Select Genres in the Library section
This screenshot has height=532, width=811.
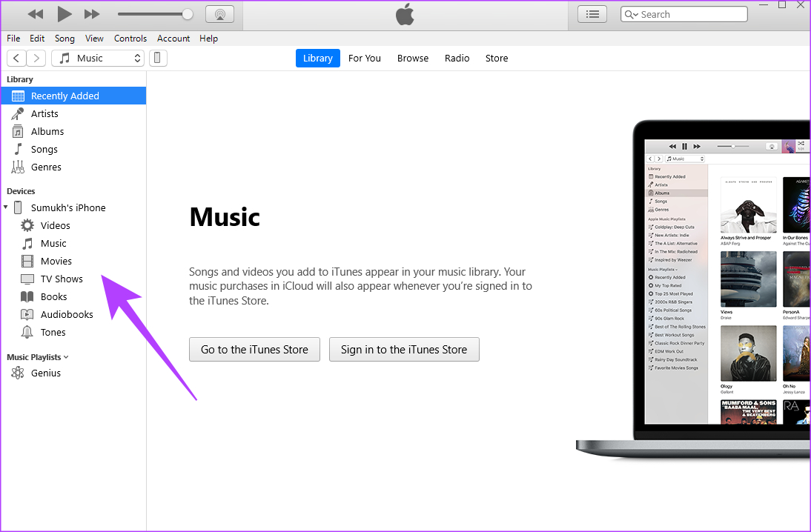click(45, 167)
